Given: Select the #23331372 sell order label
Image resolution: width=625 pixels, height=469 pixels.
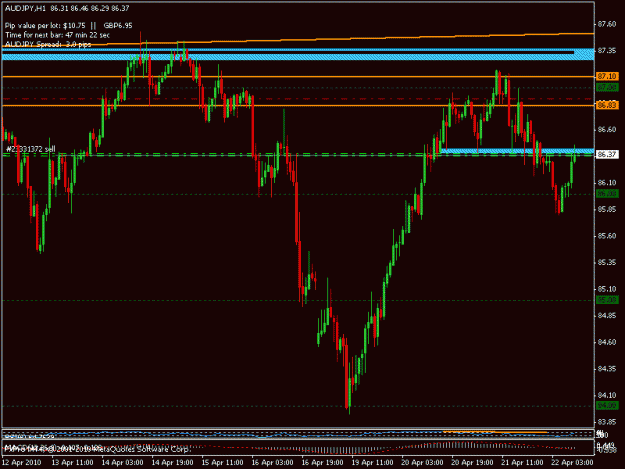Looking at the screenshot, I should pos(31,149).
